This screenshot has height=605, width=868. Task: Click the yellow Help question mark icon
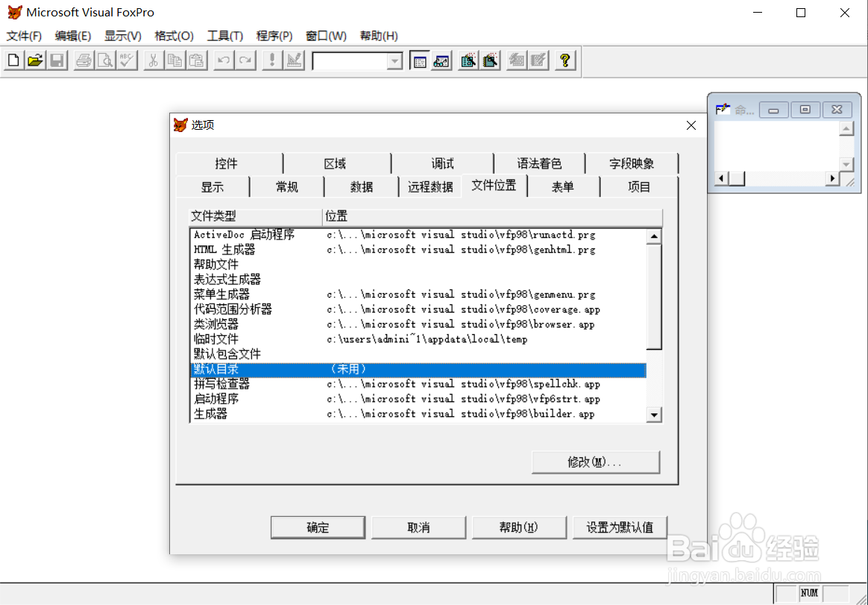tap(565, 60)
